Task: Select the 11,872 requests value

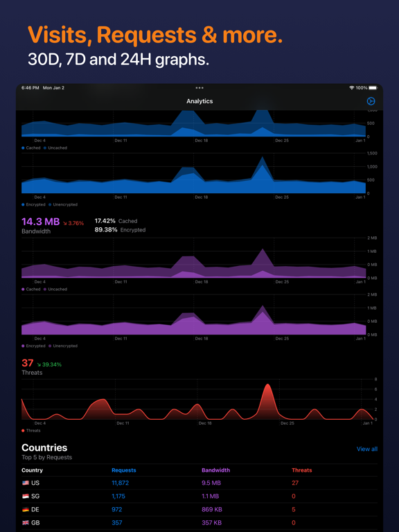Action: [120, 483]
